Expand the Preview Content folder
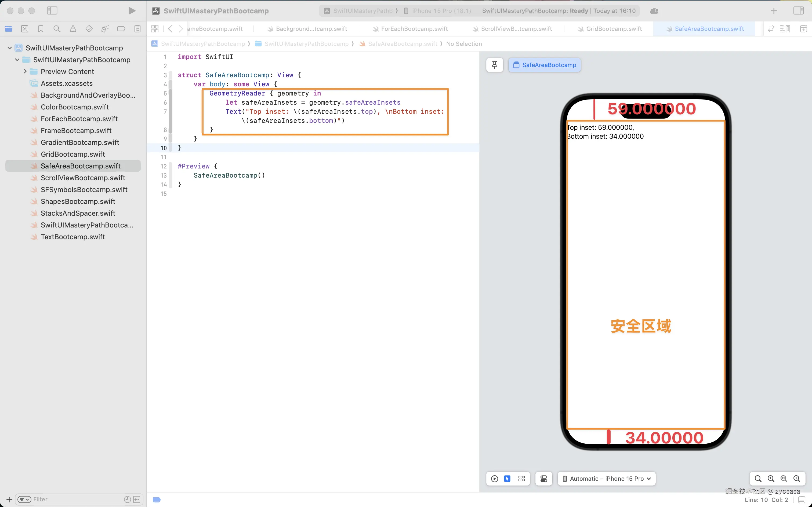 point(25,71)
